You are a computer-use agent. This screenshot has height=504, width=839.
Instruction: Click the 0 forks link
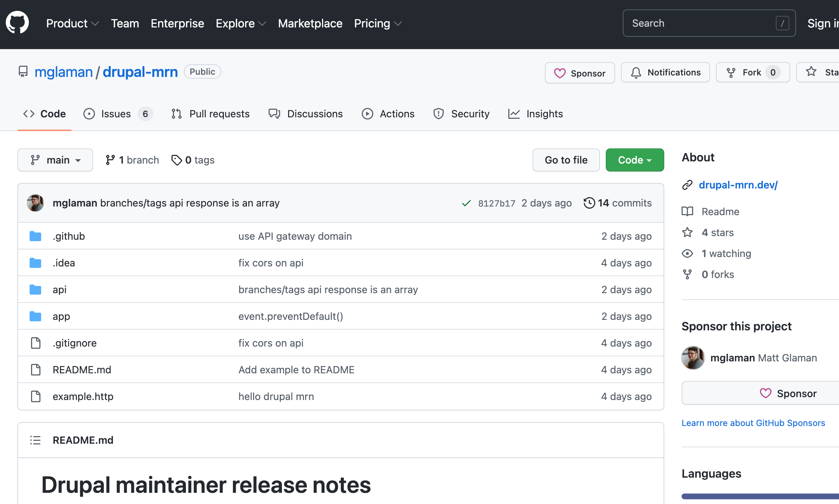pyautogui.click(x=718, y=274)
